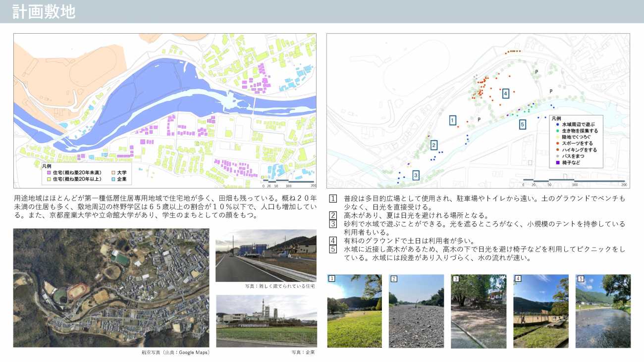Open the company factory photo

tap(266, 320)
